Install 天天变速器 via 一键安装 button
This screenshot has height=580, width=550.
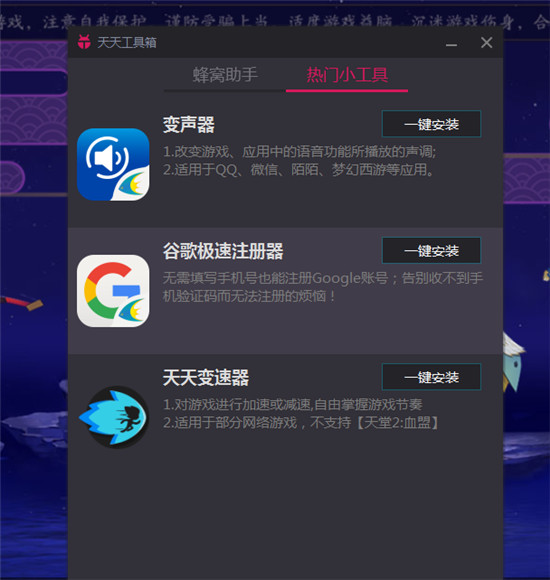[431, 377]
